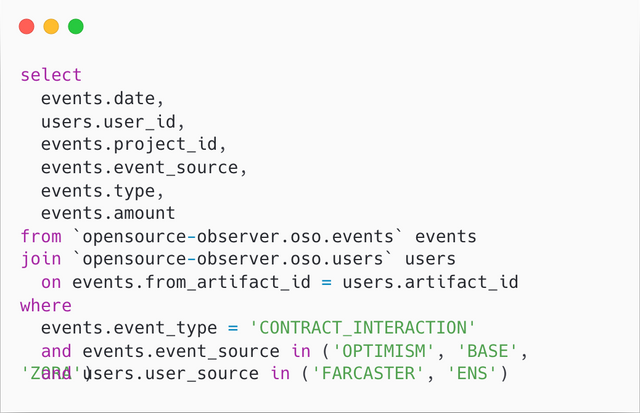
Task: Click the 'CONTRACT_INTERACTION' string literal
Action: [x=362, y=328]
